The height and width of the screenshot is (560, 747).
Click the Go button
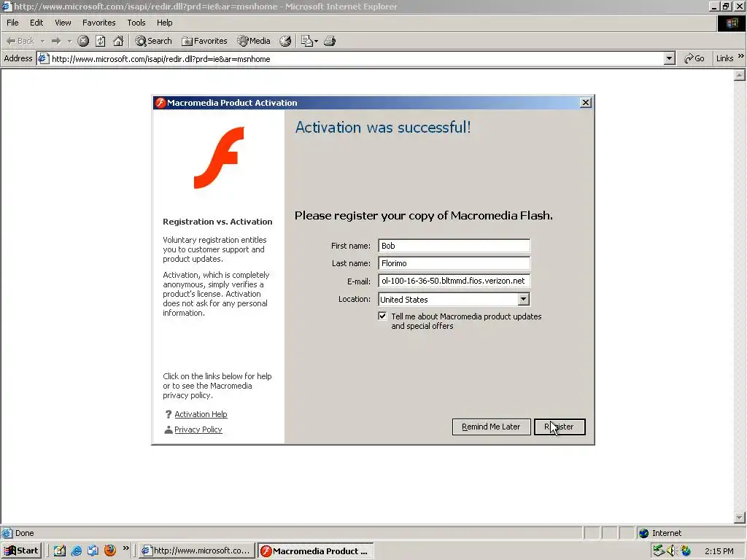pos(694,58)
